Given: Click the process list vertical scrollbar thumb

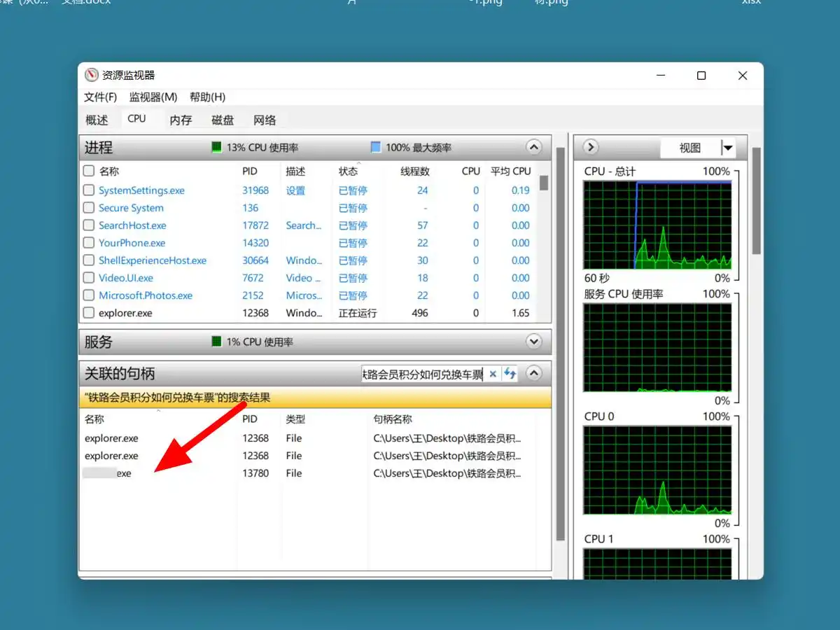Looking at the screenshot, I should (544, 183).
